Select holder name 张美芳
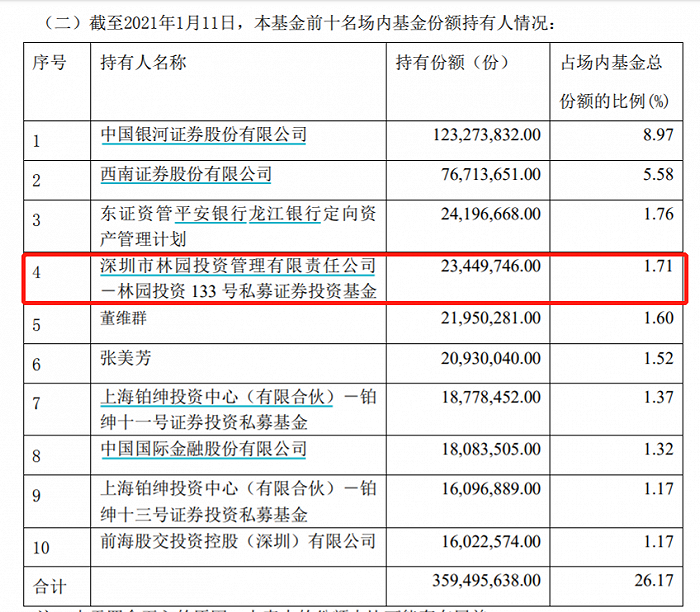The image size is (700, 612). click(x=126, y=358)
